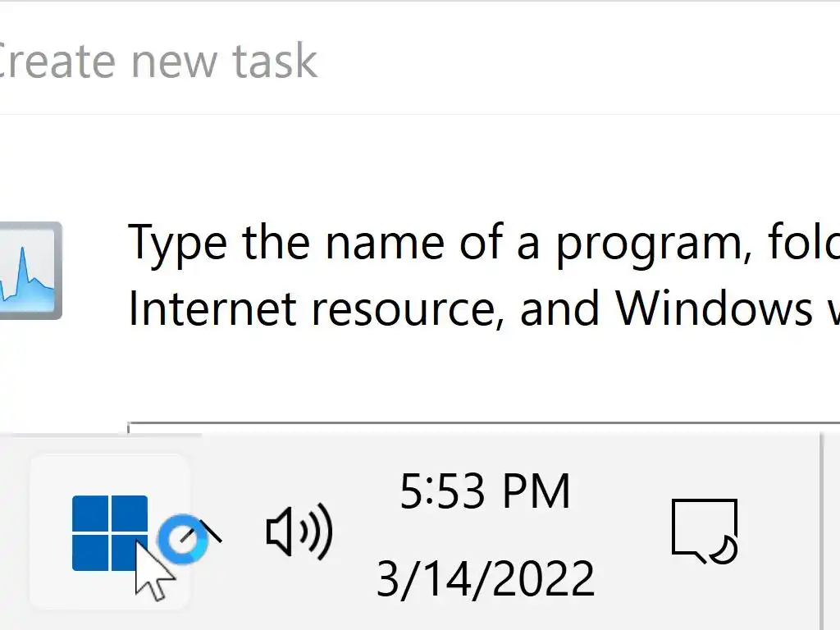Open the calendar via the 3/14/2022 date
Screen dimensions: 840x630
point(485,578)
